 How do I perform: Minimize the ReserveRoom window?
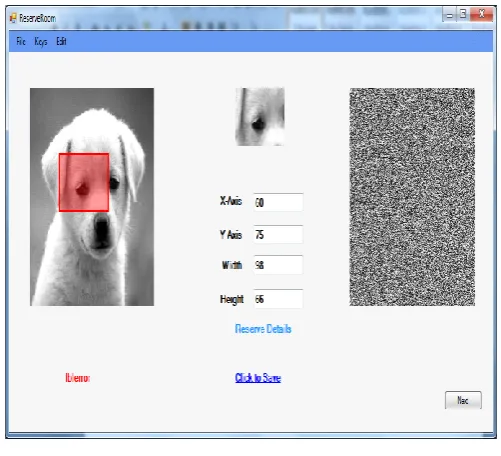[450, 15]
